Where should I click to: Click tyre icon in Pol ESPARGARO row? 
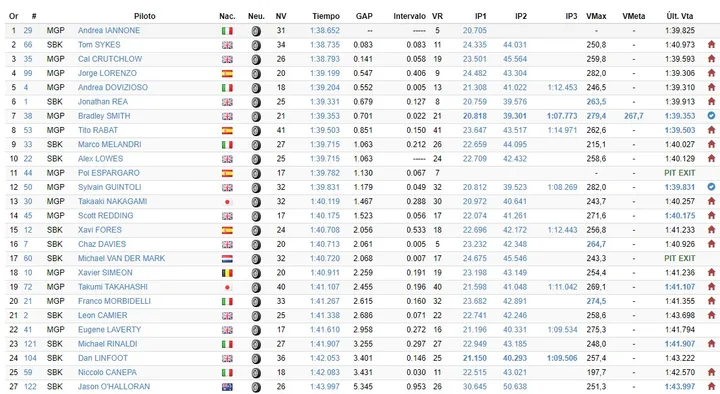[256, 174]
